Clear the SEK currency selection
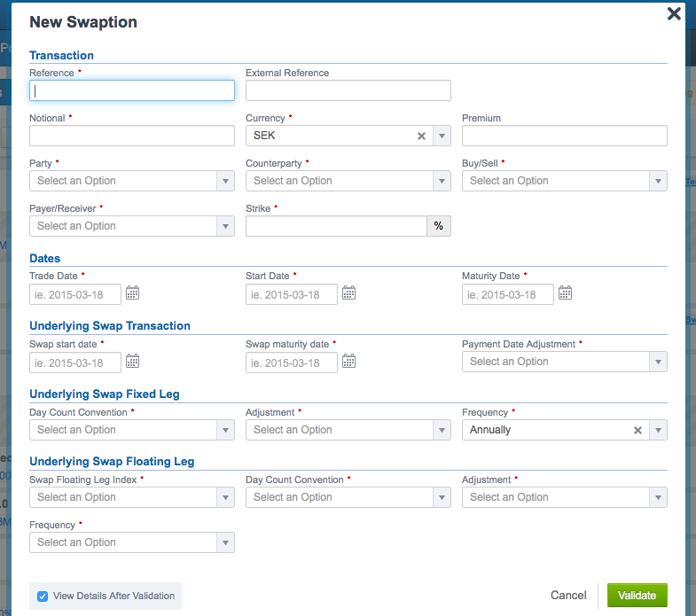 [422, 136]
